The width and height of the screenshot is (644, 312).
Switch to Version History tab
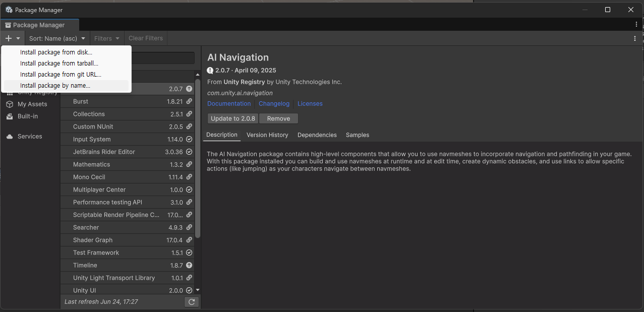[x=267, y=135]
